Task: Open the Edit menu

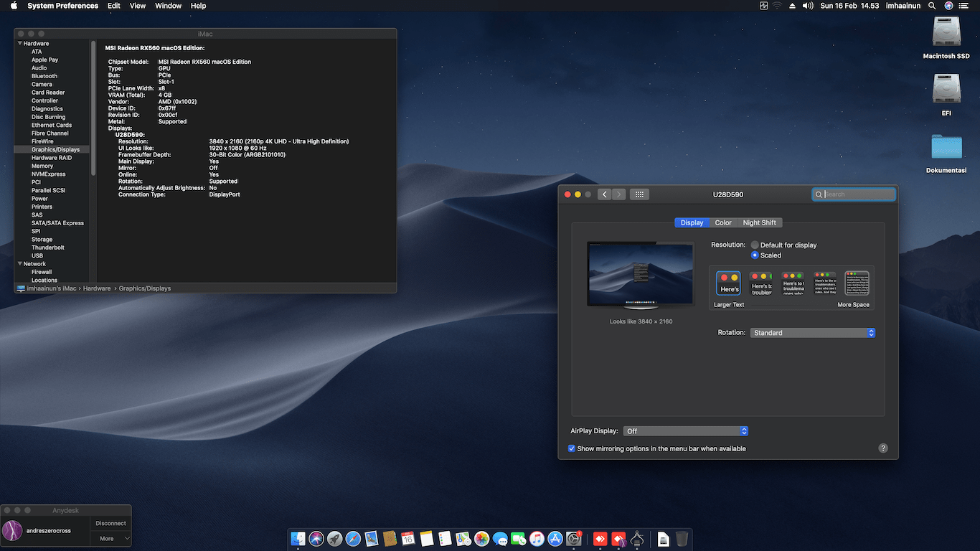Action: tap(114, 6)
